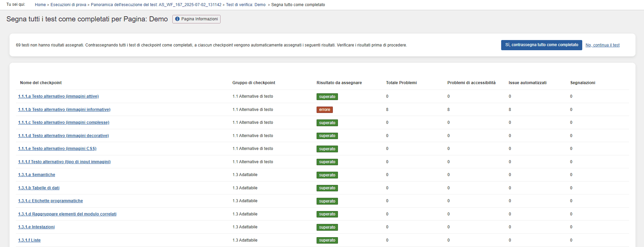
Task: Navigate to Test di verifica: Demo breadcrumb
Action: point(246,5)
